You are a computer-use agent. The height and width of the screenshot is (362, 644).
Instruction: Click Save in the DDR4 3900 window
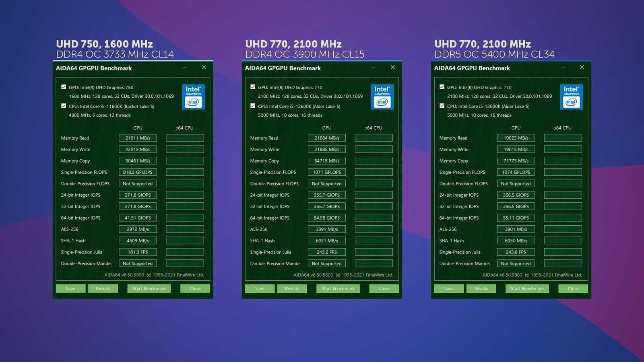point(260,288)
